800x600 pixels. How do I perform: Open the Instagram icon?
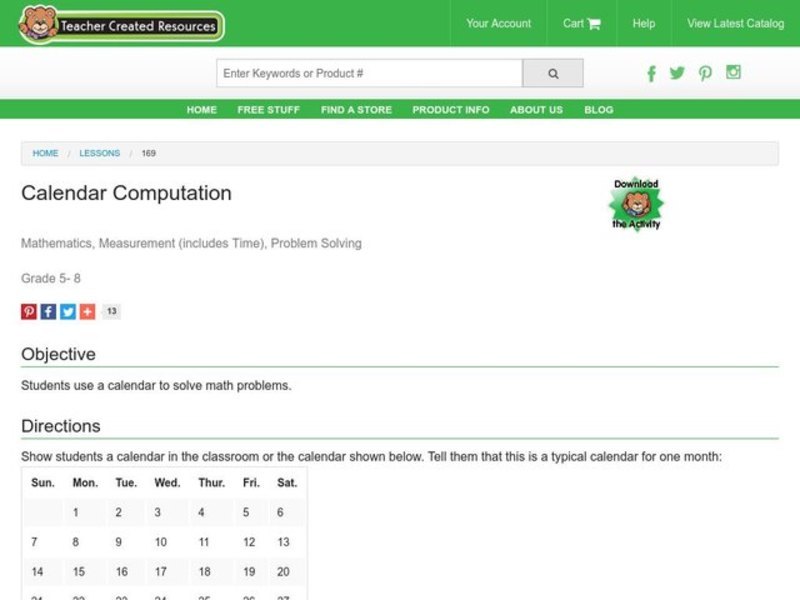click(734, 73)
